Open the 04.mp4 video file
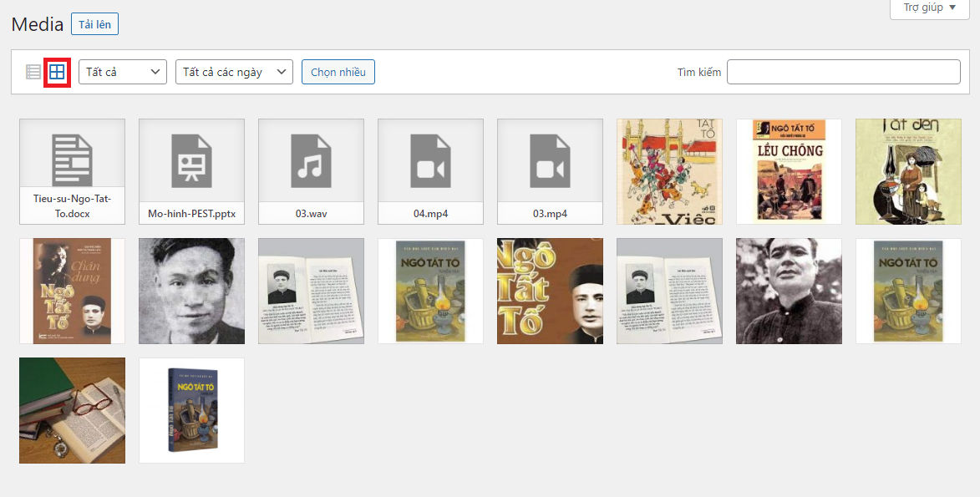 430,171
